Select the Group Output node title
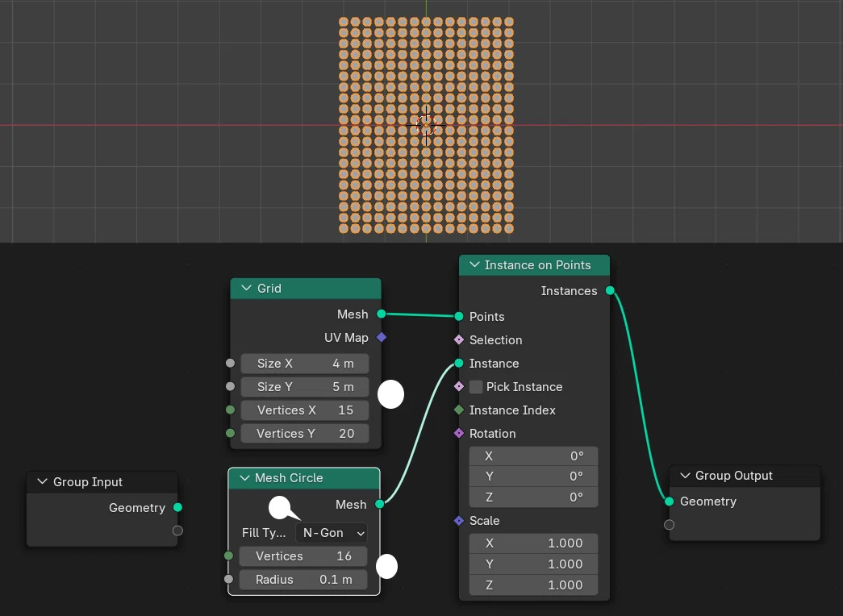 (734, 476)
